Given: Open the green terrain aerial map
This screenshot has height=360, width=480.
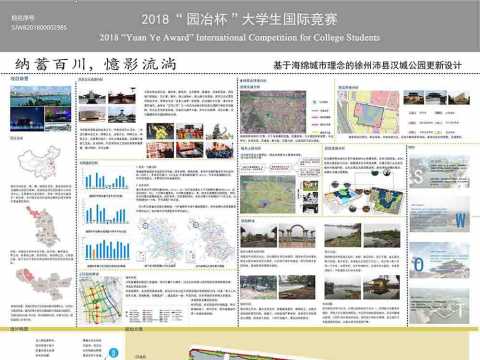Looking at the screenshot, I should pyautogui.click(x=268, y=194).
